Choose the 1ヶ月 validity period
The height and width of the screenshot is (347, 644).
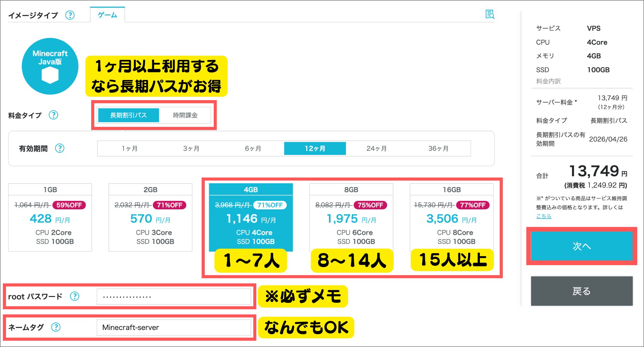(130, 148)
